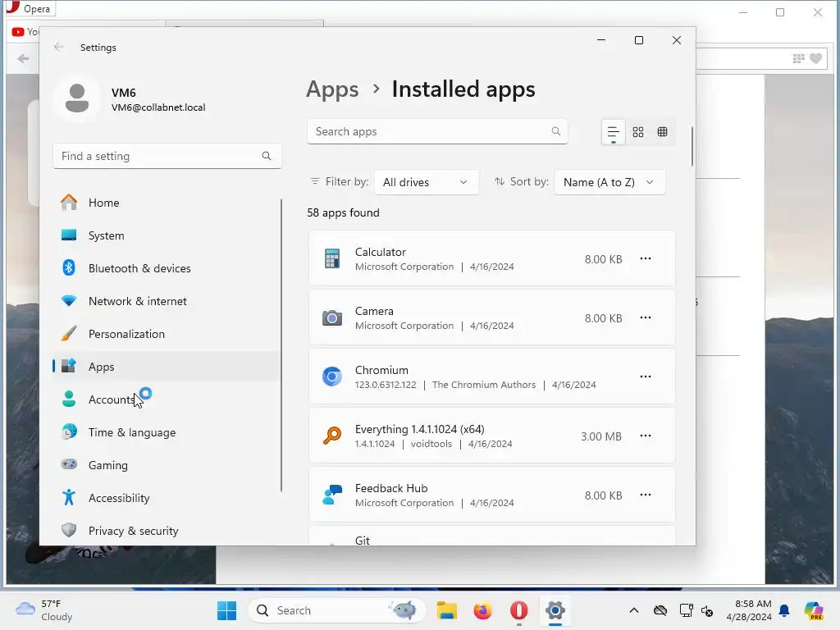Open the Windows Start menu
This screenshot has height=630, width=840.
click(x=226, y=610)
